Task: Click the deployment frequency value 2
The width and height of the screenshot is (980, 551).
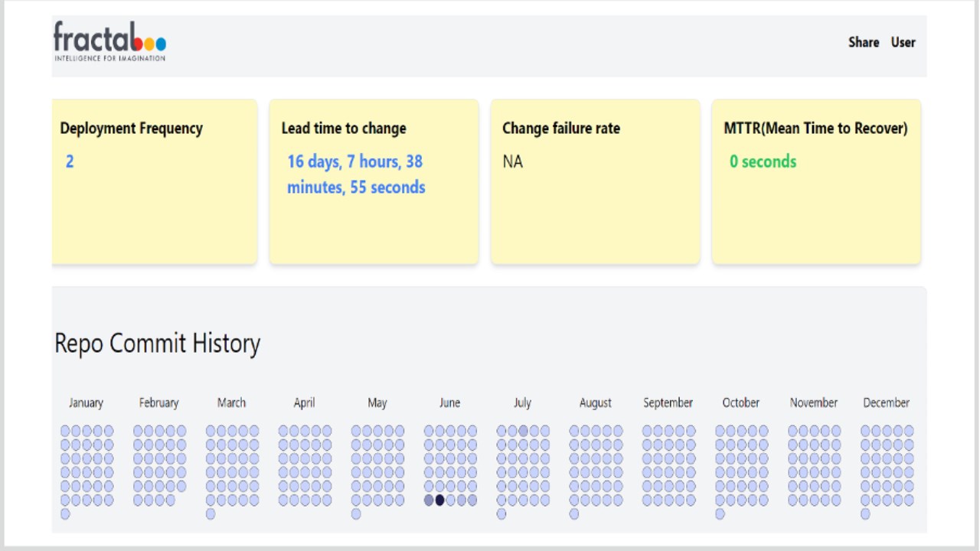Action: (70, 161)
